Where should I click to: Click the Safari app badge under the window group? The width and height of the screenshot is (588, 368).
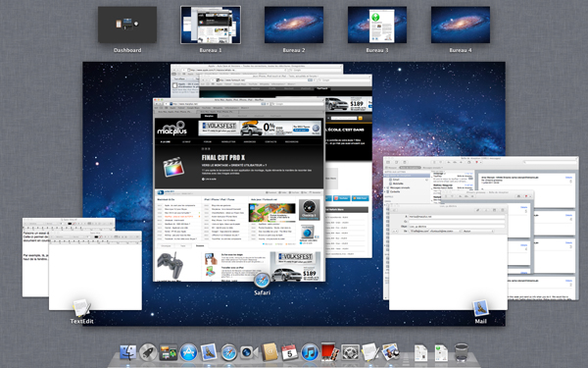[x=262, y=280]
